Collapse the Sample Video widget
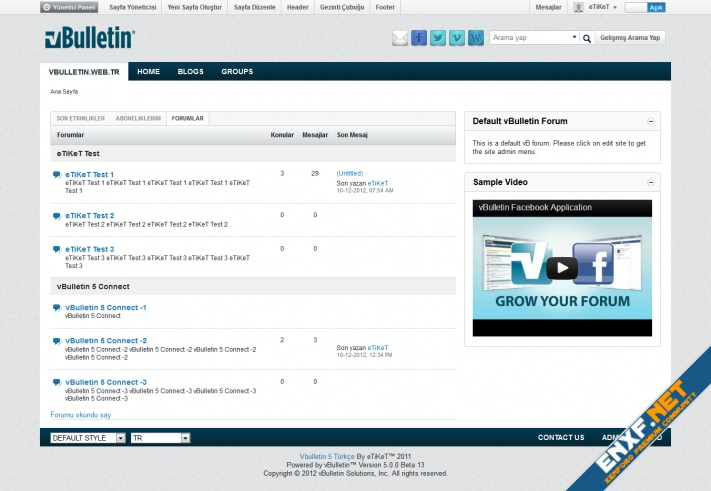Viewport: 711px width, 491px height. 652,182
